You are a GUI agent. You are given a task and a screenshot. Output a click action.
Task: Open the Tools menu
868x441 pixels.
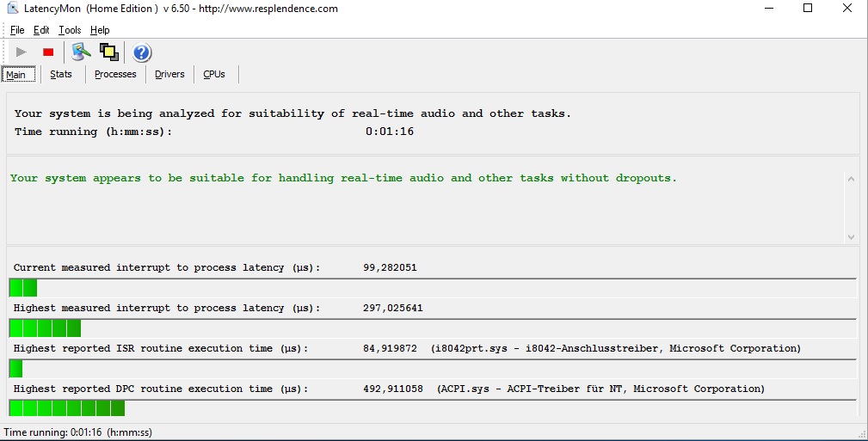[x=70, y=30]
